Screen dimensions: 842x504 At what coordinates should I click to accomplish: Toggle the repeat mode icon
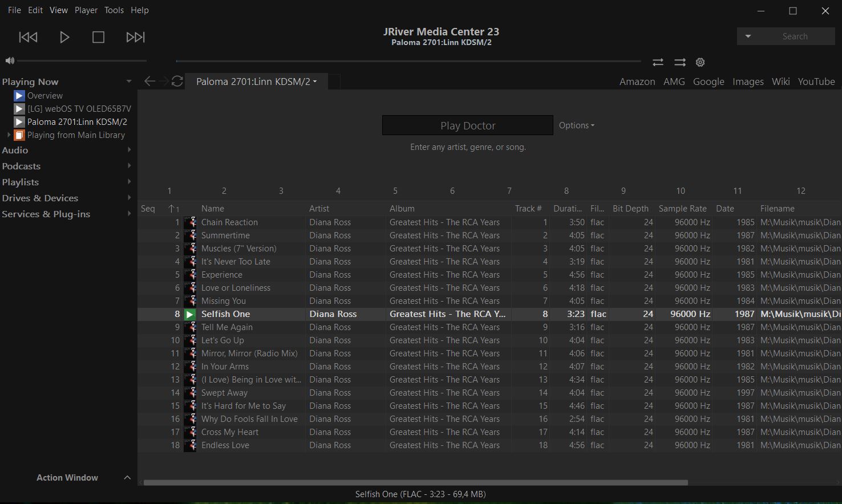pyautogui.click(x=658, y=62)
